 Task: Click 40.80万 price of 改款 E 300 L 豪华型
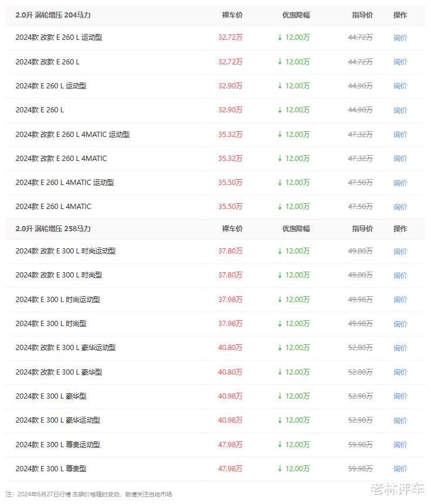point(230,372)
